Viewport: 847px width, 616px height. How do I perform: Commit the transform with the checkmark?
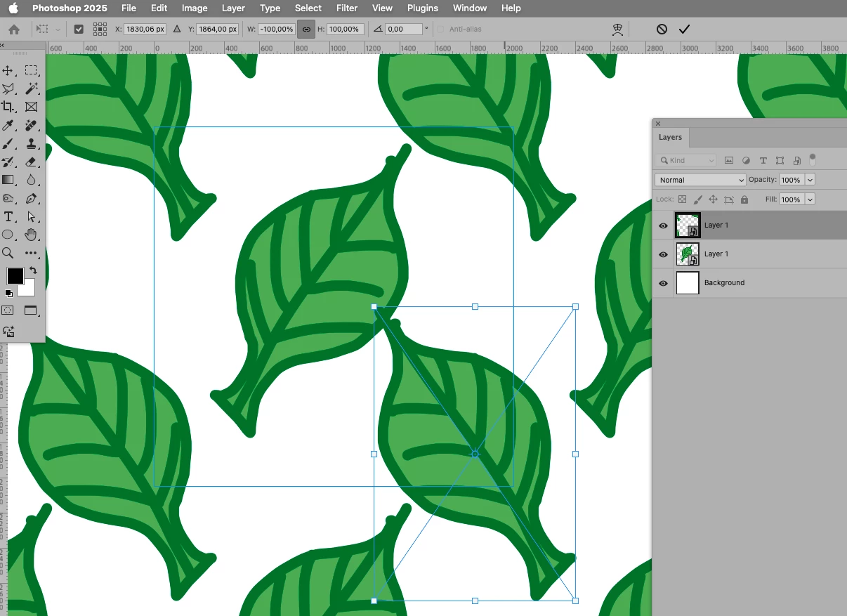(x=684, y=30)
